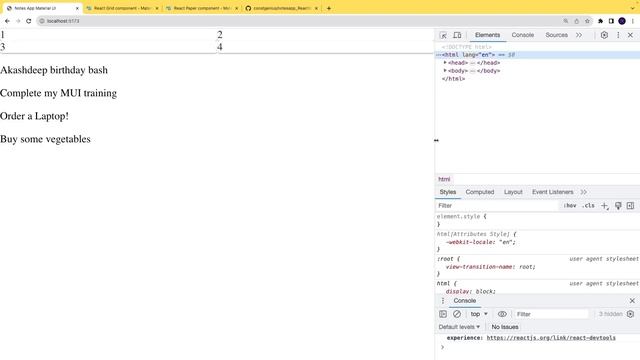Toggle the browser side panel
The width and height of the screenshot is (640, 360).
(x=611, y=21)
